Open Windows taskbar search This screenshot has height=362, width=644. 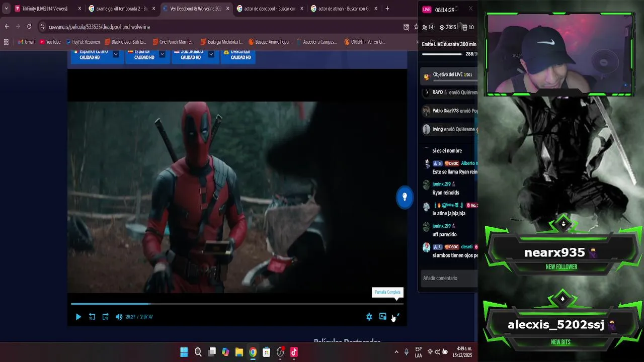coord(198,352)
